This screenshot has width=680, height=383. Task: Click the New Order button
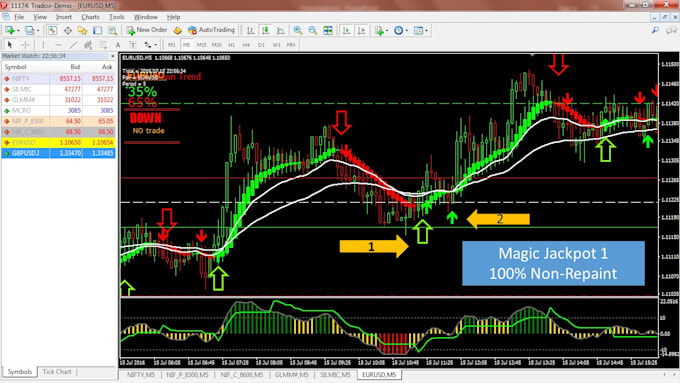pos(147,30)
